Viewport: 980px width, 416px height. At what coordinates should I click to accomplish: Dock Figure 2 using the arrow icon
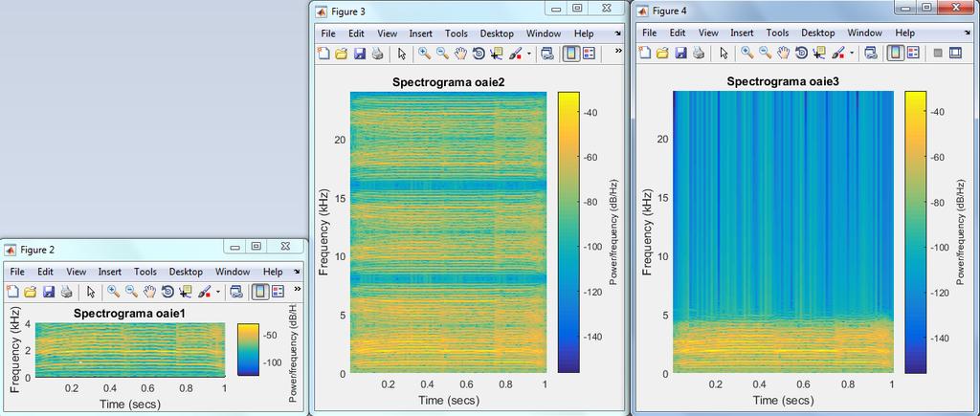tap(296, 272)
